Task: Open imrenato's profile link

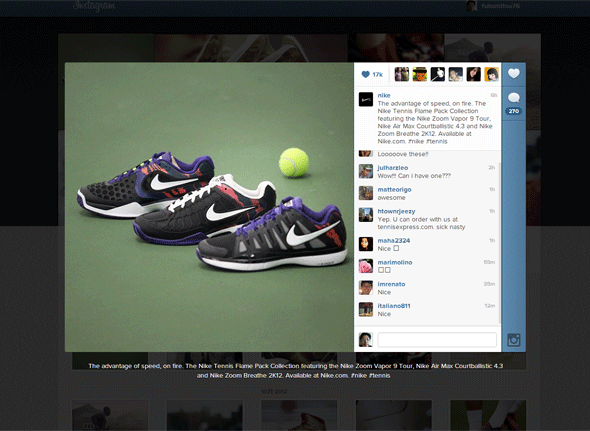Action: (x=391, y=284)
